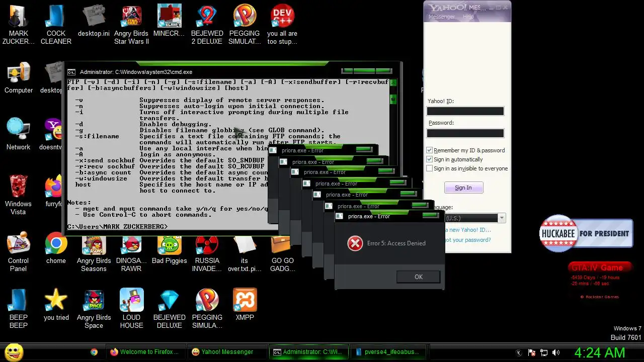Viewport: 644px width, 362px height.
Task: Click the new Yahoo! ID link
Action: tap(468, 230)
